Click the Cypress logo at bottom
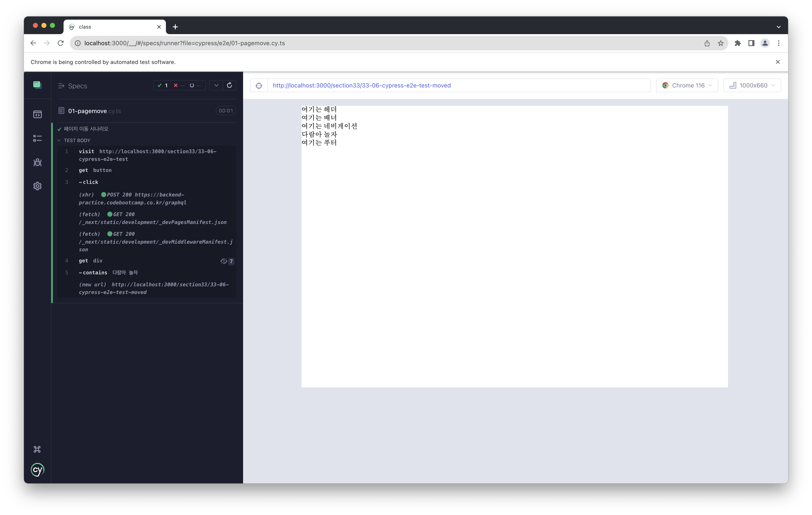The image size is (812, 515). (x=38, y=470)
